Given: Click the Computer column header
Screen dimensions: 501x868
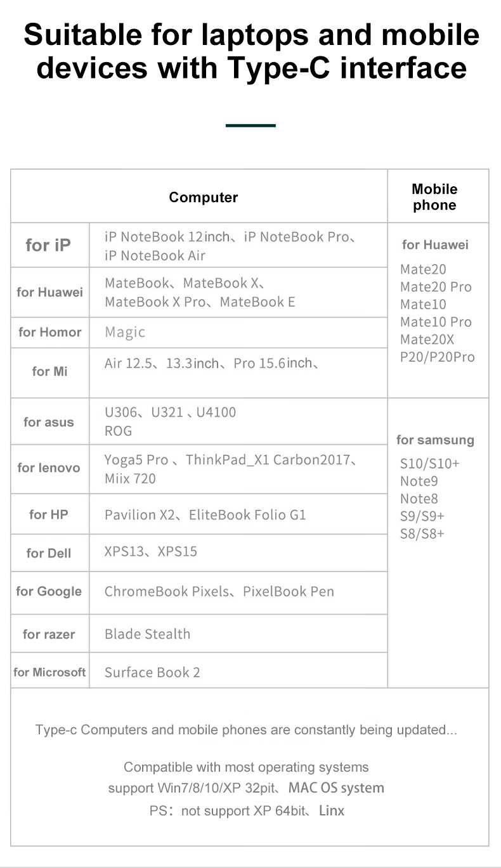Looking at the screenshot, I should [x=203, y=197].
